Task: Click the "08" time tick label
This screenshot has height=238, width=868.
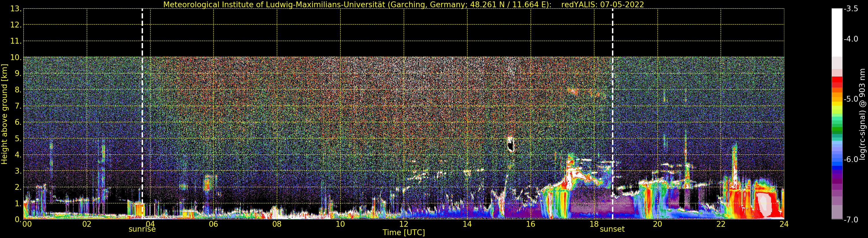Action: point(277,224)
